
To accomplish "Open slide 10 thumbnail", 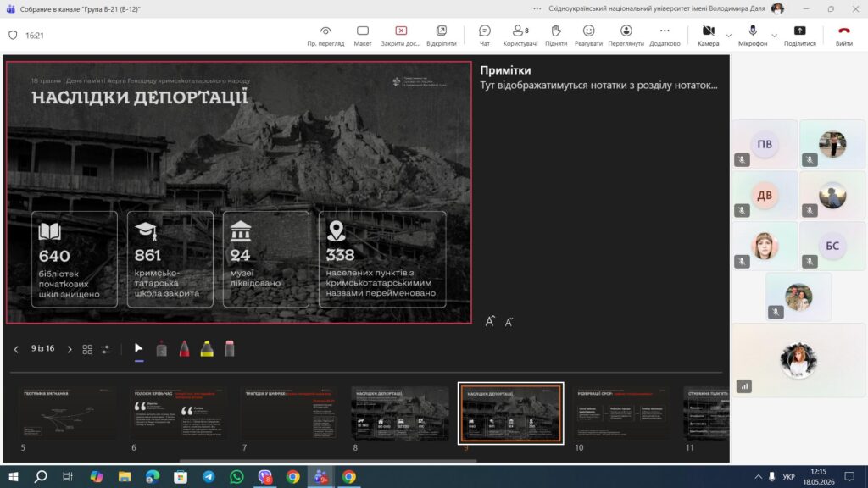I will [621, 413].
